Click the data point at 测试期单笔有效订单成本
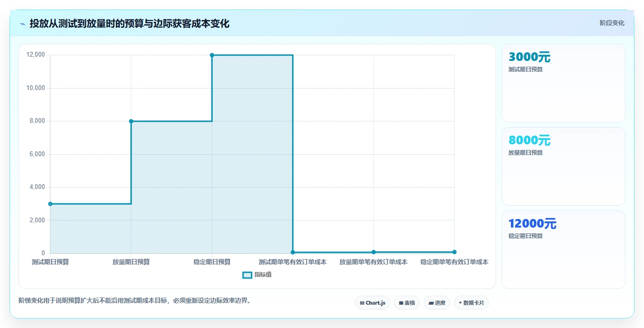 tap(293, 252)
